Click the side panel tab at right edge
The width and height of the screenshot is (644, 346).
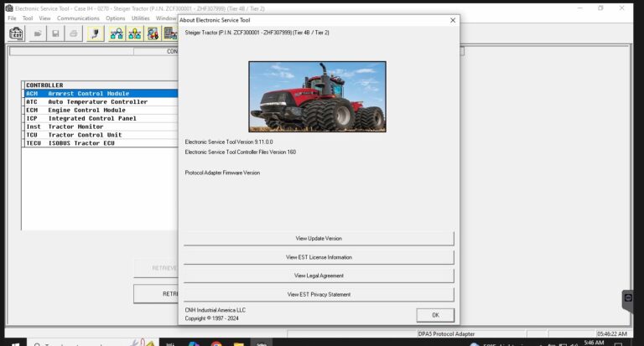pyautogui.click(x=627, y=301)
